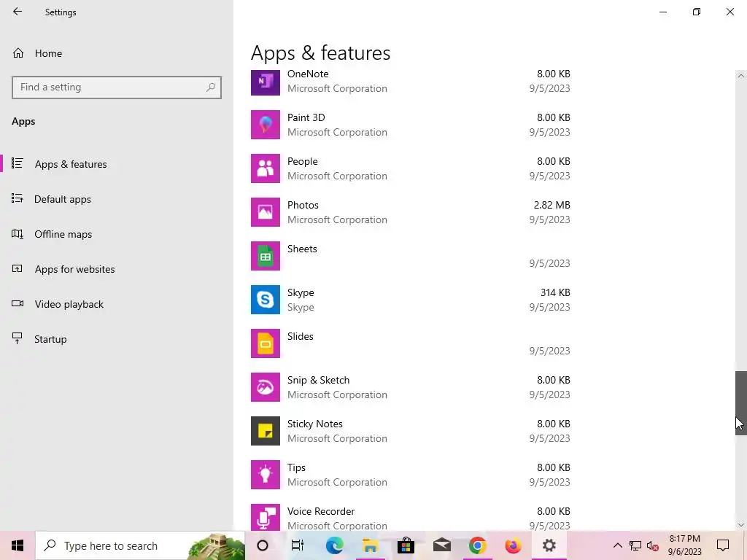Click the muted volume icon in tray
The width and height of the screenshot is (747, 560).
coord(653,545)
